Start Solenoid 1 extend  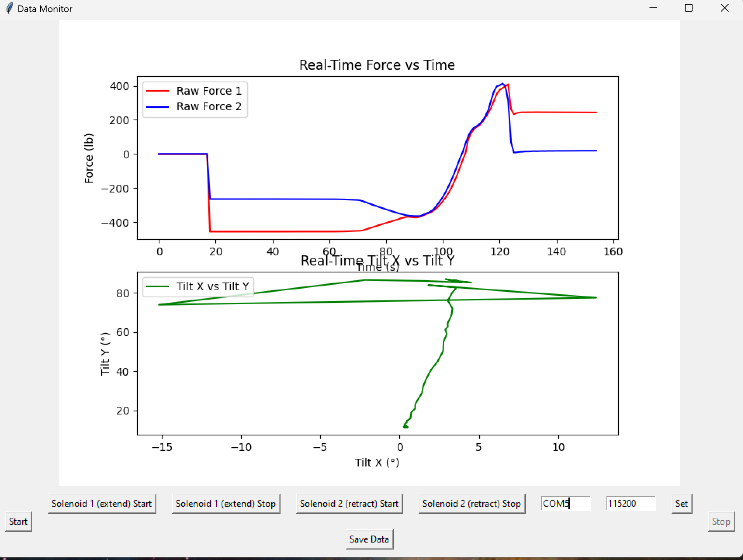pos(102,503)
